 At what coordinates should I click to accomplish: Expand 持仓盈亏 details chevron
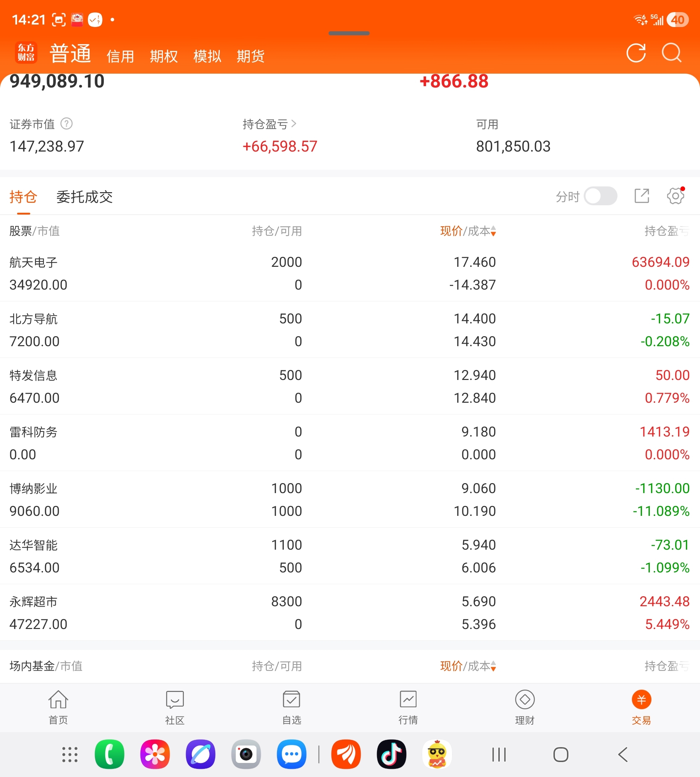293,123
